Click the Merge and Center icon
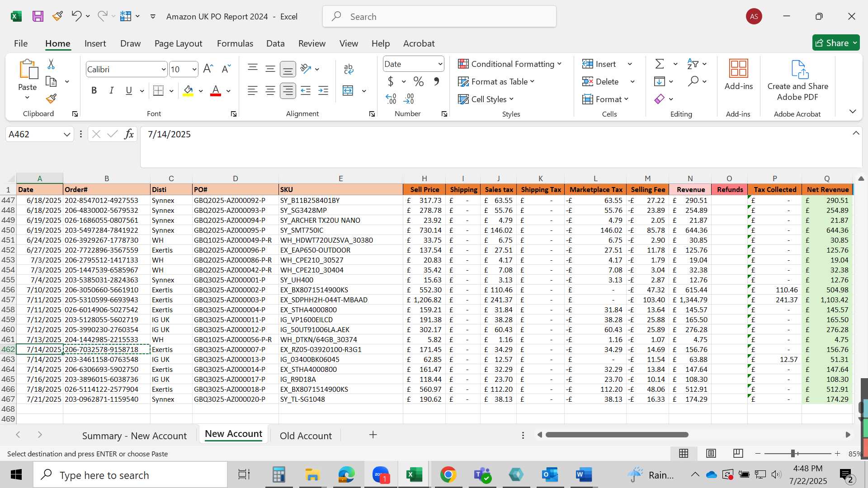The image size is (868, 488). pyautogui.click(x=348, y=91)
